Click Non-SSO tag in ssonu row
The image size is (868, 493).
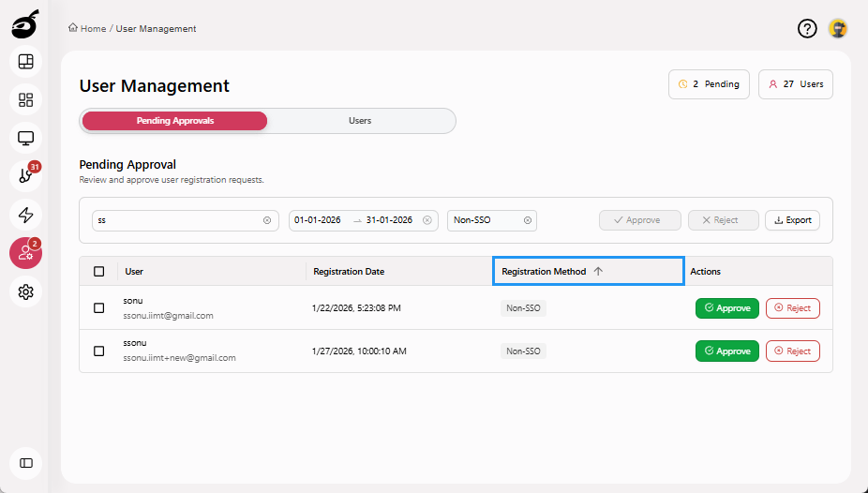pos(523,351)
